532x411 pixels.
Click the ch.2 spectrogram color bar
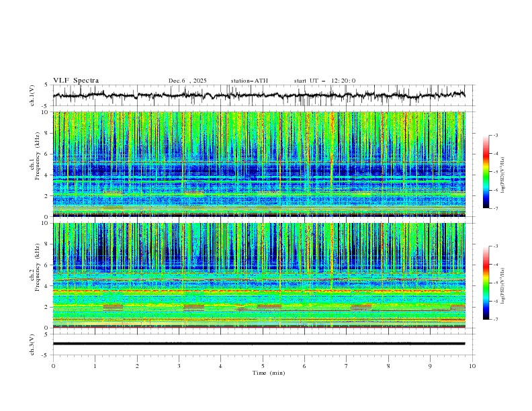pos(486,283)
